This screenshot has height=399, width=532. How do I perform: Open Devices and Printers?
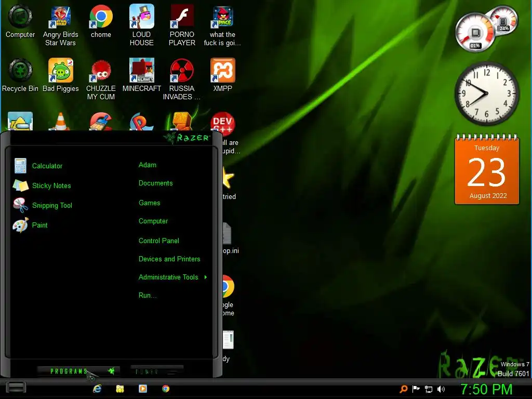point(169,259)
